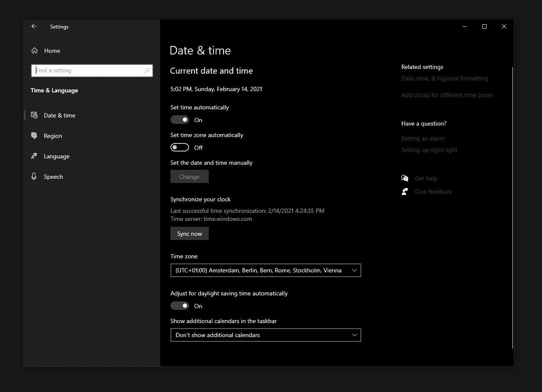
Task: Click the Have a question? heading
Action: pos(424,123)
